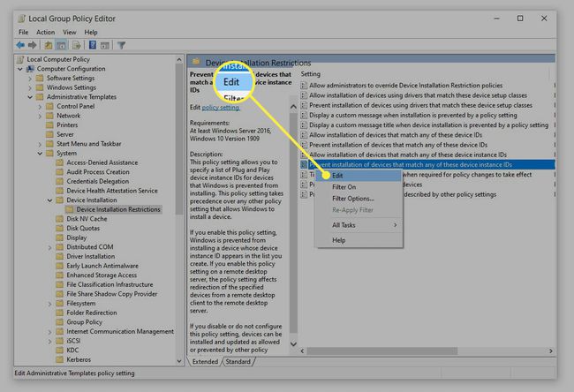Select Device Installation Restrictions tree item
The height and width of the screenshot is (392, 574).
(118, 209)
